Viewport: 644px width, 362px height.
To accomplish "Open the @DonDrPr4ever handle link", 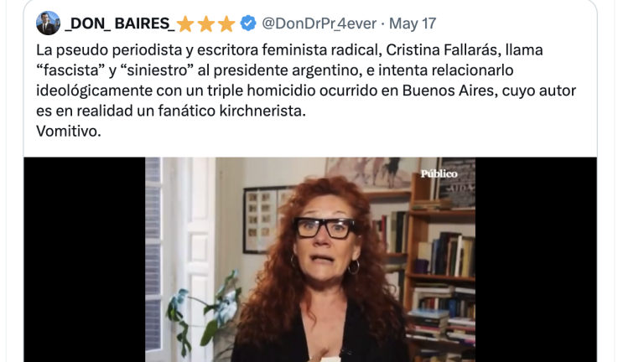I will click(x=319, y=23).
